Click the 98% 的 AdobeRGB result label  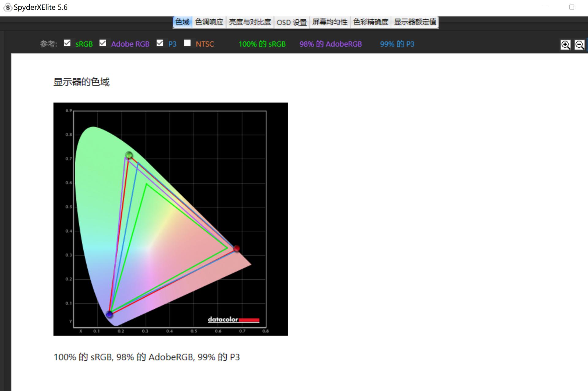[x=330, y=44]
